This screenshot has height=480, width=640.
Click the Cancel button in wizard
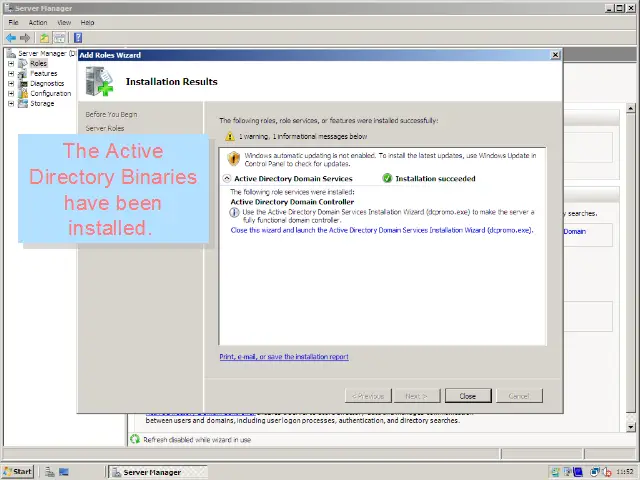(519, 396)
